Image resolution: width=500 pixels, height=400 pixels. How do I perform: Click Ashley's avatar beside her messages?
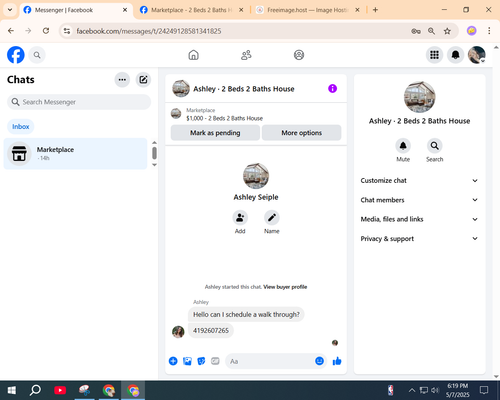pos(178,332)
